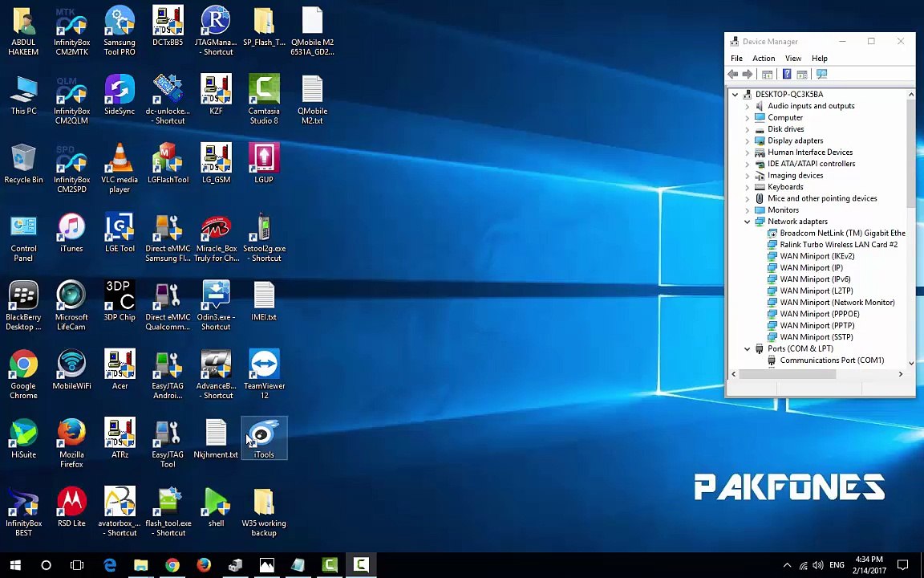Collapse the DESKTOP-QC3K5BA root node
924x578 pixels.
[735, 95]
